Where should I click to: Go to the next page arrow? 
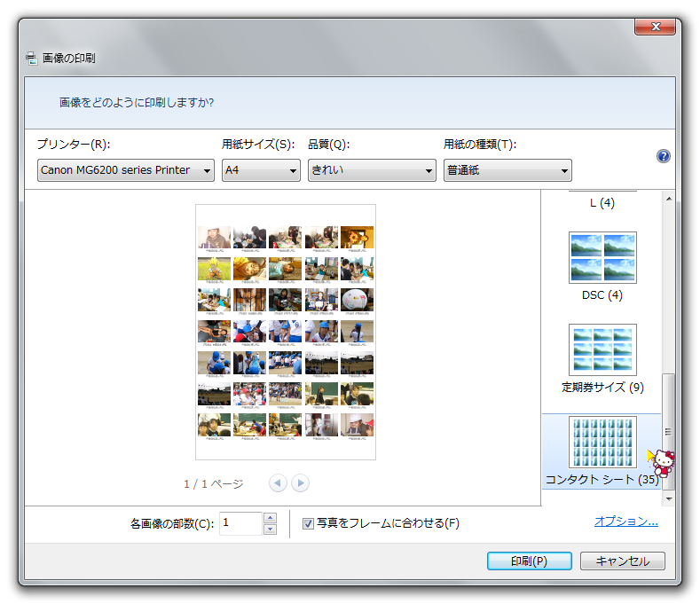point(301,483)
